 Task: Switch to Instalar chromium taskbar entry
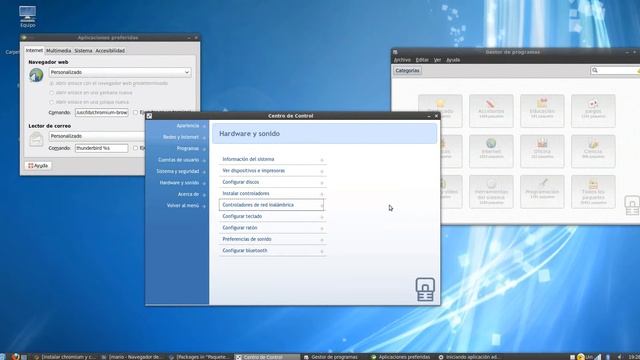pyautogui.click(x=65, y=357)
